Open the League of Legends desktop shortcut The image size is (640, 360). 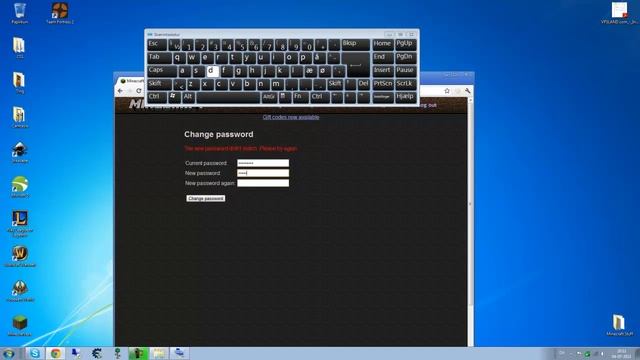coord(20,223)
